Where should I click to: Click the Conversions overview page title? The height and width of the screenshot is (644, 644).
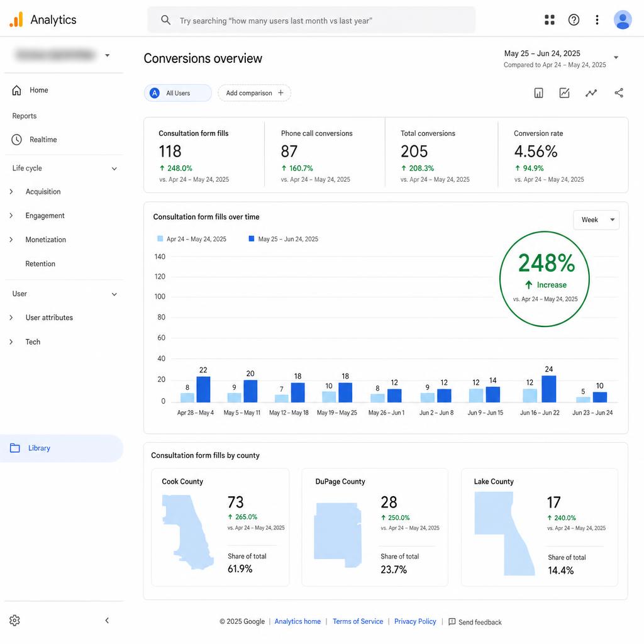click(x=203, y=58)
